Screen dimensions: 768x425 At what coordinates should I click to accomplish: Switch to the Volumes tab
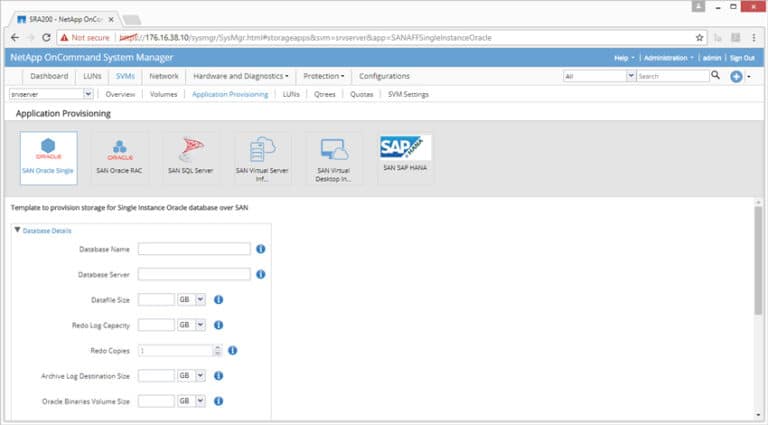coord(163,94)
